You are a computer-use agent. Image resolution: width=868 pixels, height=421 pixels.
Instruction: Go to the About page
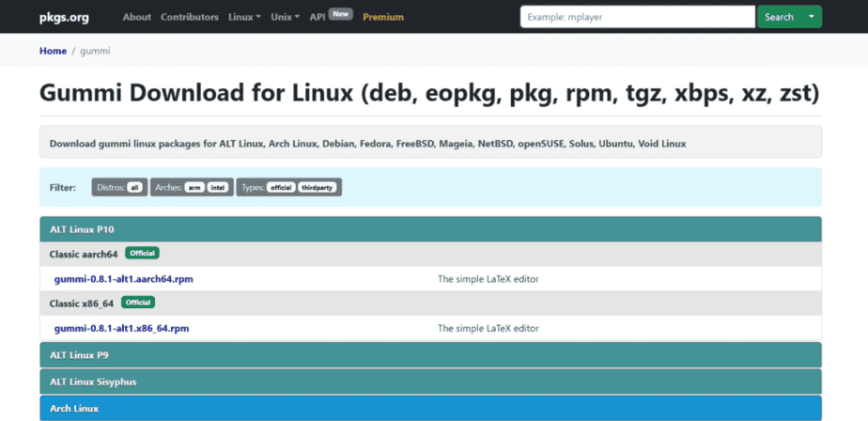click(137, 17)
